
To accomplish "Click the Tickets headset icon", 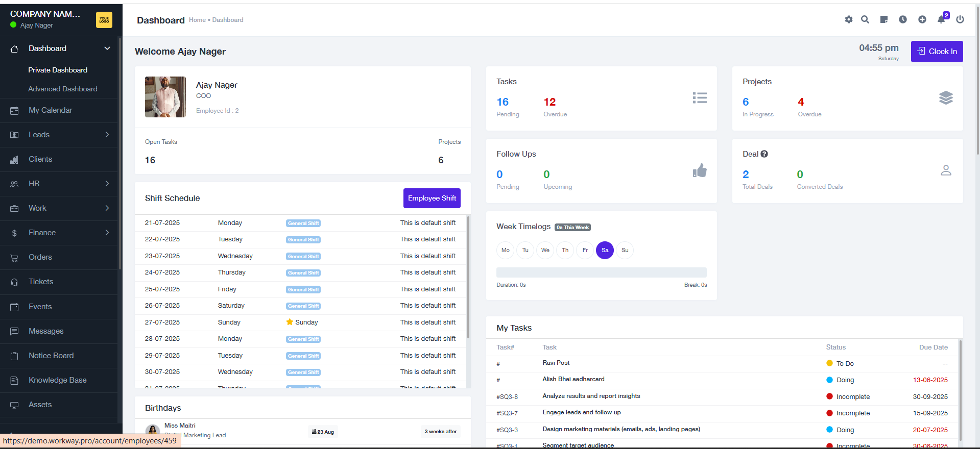I will click(14, 282).
